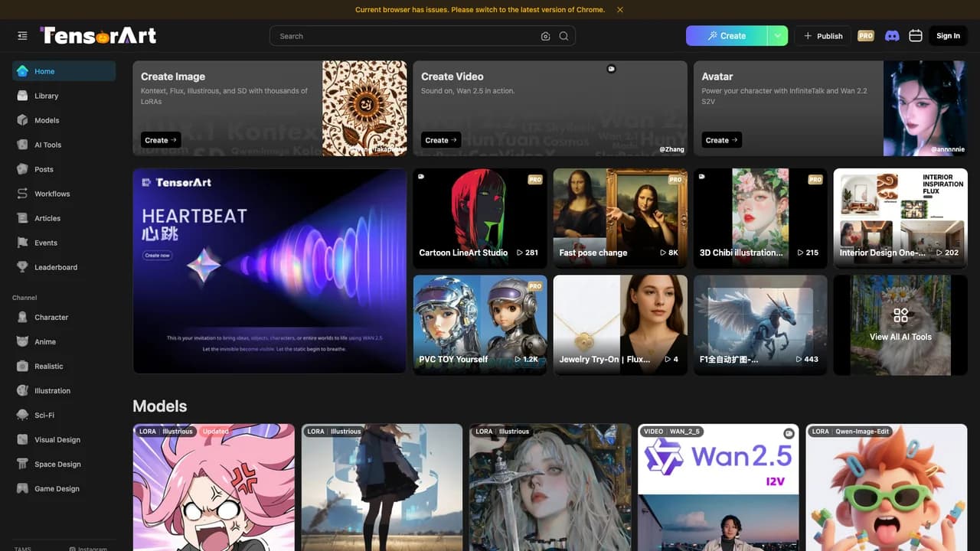Click View All AI Tools tile

tap(900, 325)
